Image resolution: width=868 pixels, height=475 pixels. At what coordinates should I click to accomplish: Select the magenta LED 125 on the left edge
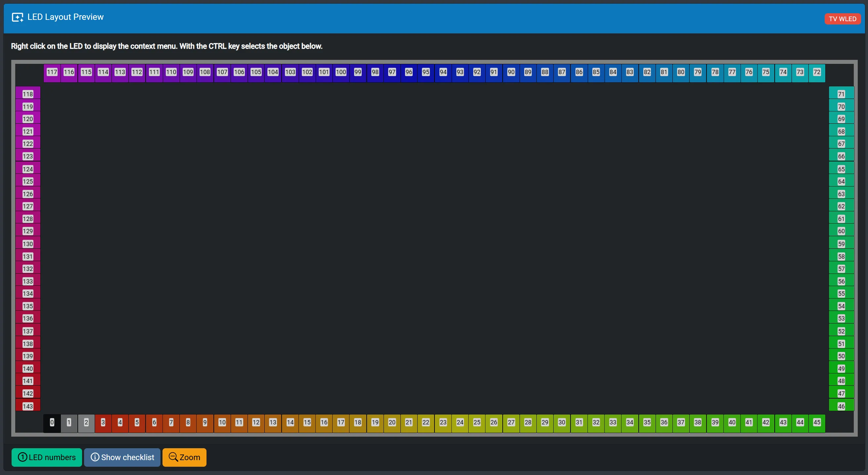pyautogui.click(x=27, y=181)
